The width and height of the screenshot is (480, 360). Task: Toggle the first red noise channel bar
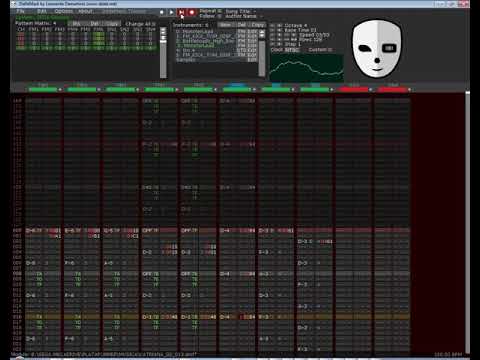point(354,89)
